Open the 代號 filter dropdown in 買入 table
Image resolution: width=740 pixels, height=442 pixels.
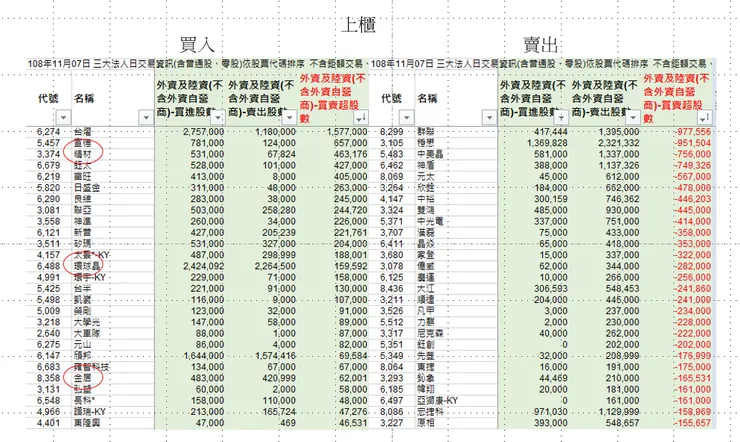[x=63, y=117]
